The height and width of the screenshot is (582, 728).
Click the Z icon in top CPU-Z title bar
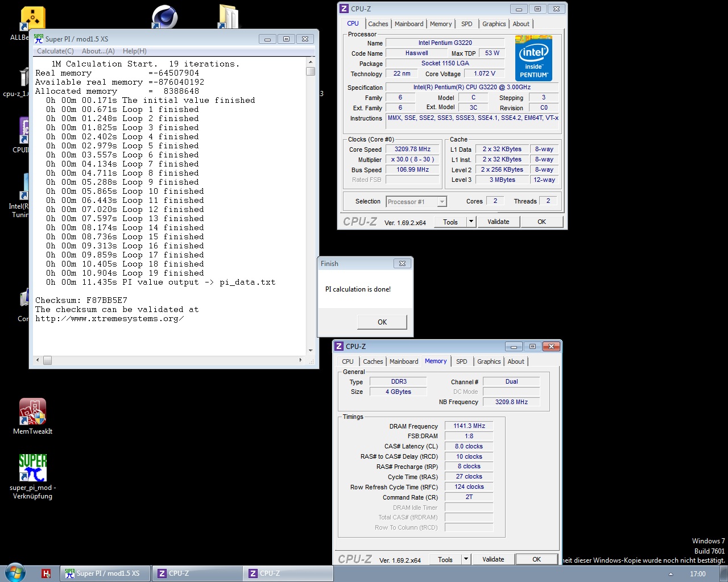344,9
